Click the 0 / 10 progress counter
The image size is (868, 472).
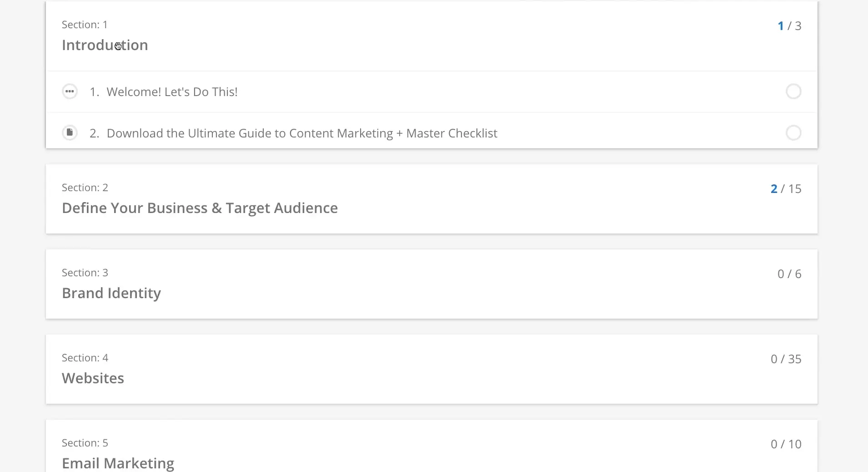click(x=786, y=444)
